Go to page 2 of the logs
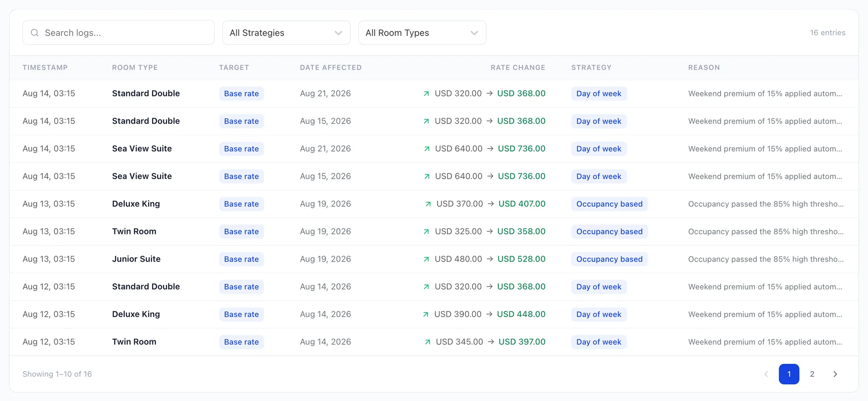The height and width of the screenshot is (401, 868). click(x=812, y=374)
